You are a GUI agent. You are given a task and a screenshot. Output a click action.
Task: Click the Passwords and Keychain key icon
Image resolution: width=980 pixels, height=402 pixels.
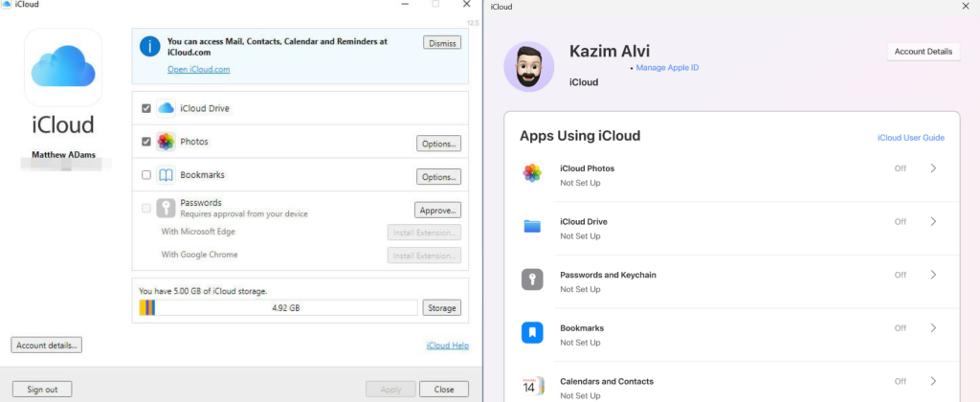(532, 279)
